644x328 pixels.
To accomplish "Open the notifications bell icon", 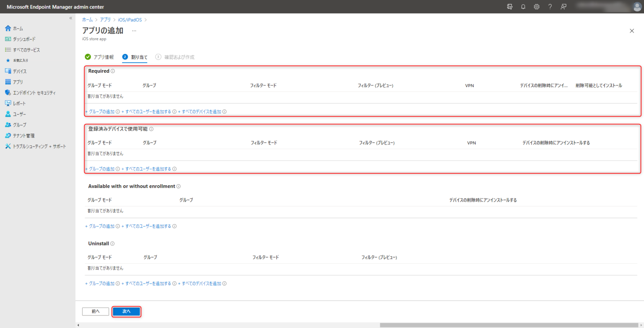I will click(523, 7).
